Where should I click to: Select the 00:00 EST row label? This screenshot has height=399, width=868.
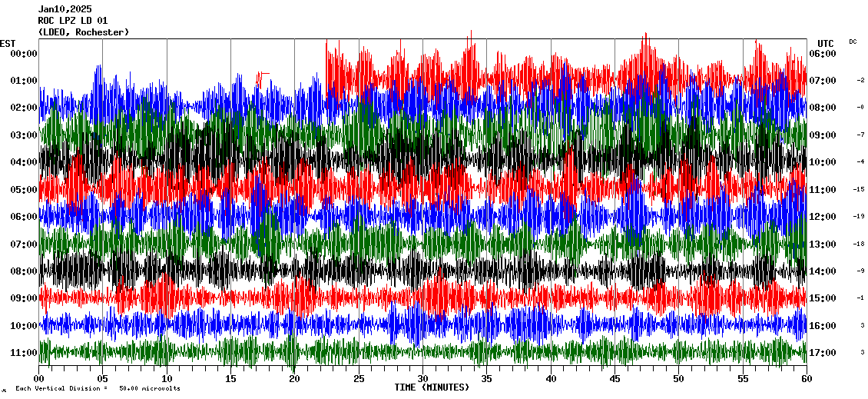click(x=24, y=54)
